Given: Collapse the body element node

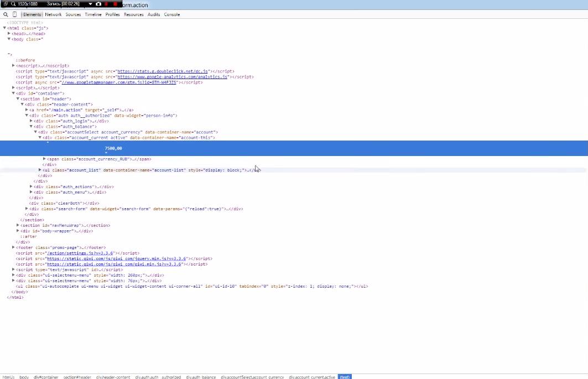Looking at the screenshot, I should (9, 39).
